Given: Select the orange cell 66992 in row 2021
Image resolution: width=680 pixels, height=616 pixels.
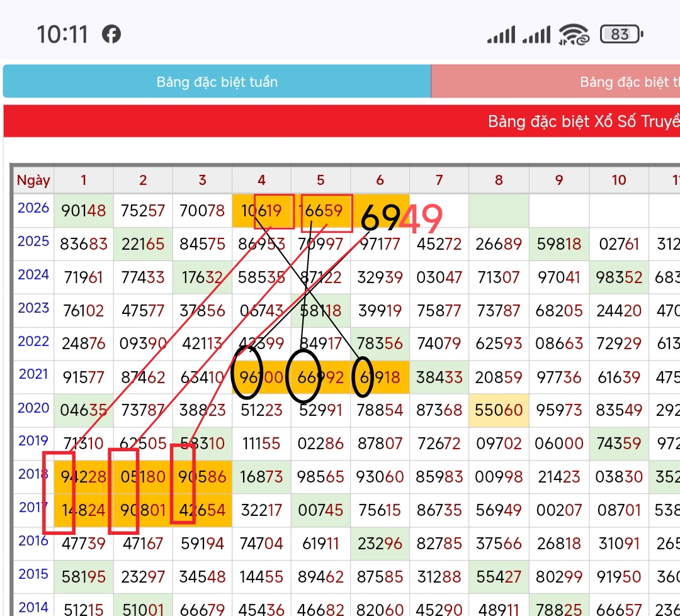Looking at the screenshot, I should coord(320,378).
